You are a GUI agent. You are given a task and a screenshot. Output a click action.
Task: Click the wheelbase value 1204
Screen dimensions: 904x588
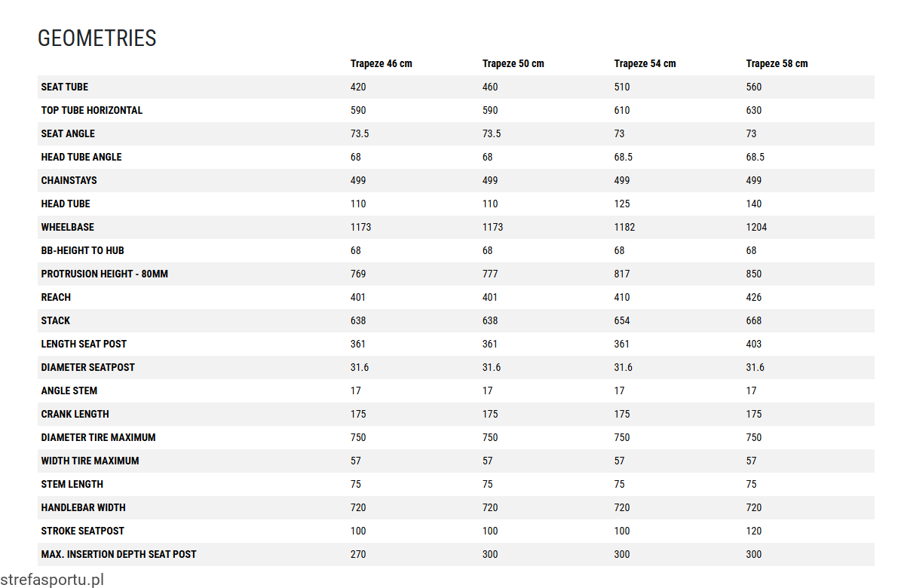point(756,227)
